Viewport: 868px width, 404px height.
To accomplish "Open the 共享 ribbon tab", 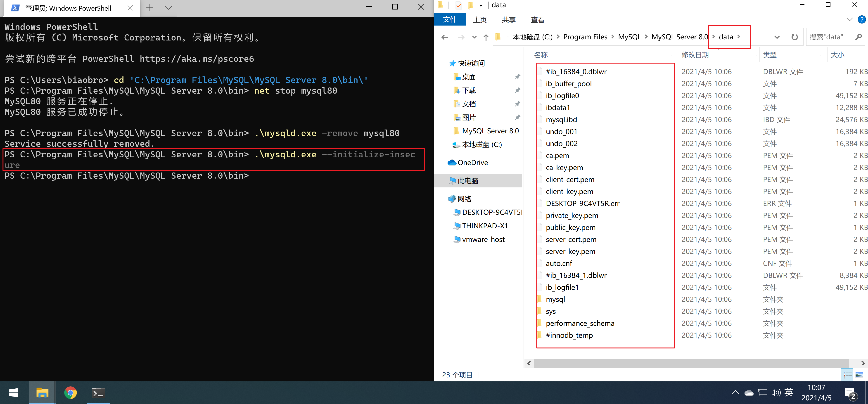I will point(508,19).
